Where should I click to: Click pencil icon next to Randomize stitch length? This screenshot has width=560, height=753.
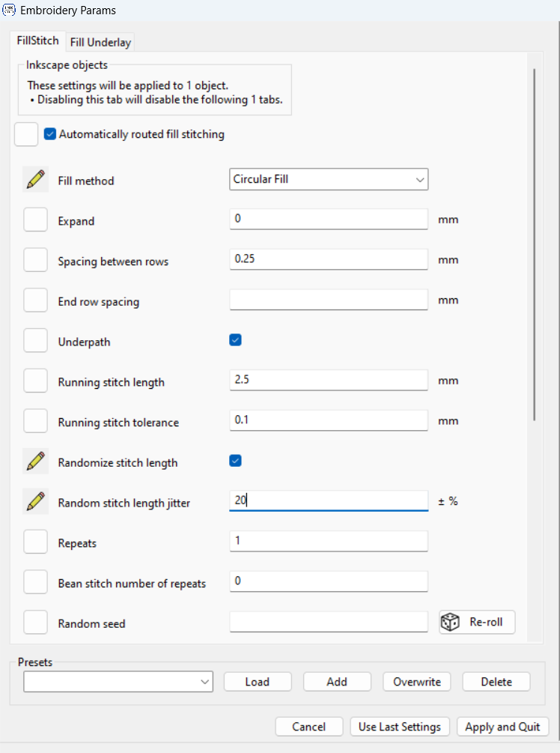coord(36,462)
